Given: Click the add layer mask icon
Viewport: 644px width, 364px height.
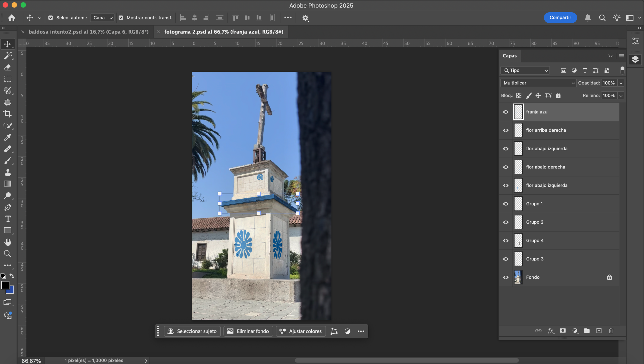Looking at the screenshot, I should point(562,331).
